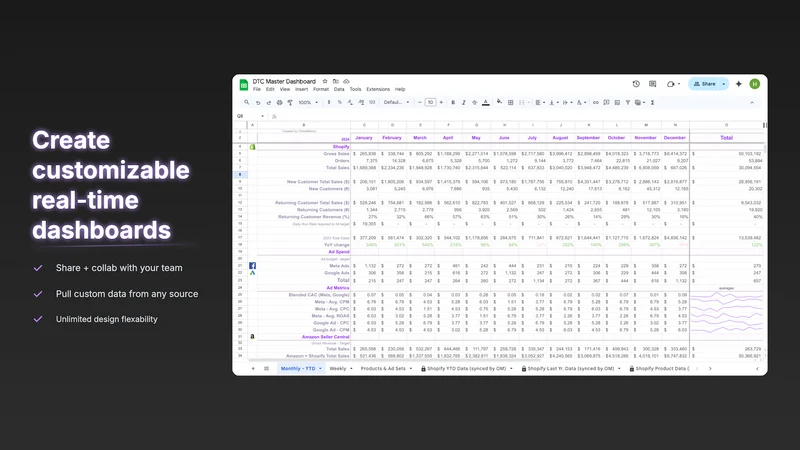800x450 pixels.
Task: Open the text color picker
Action: (486, 103)
